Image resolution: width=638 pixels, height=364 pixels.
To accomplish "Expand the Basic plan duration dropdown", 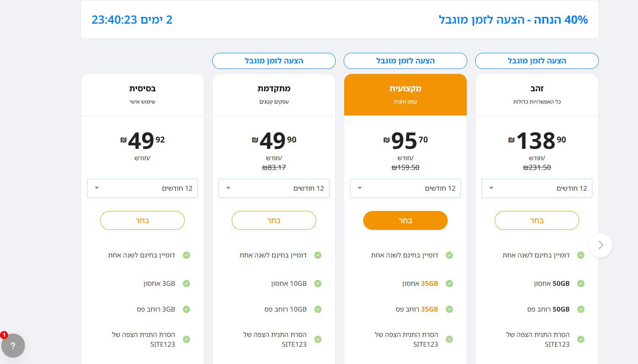I will [142, 188].
